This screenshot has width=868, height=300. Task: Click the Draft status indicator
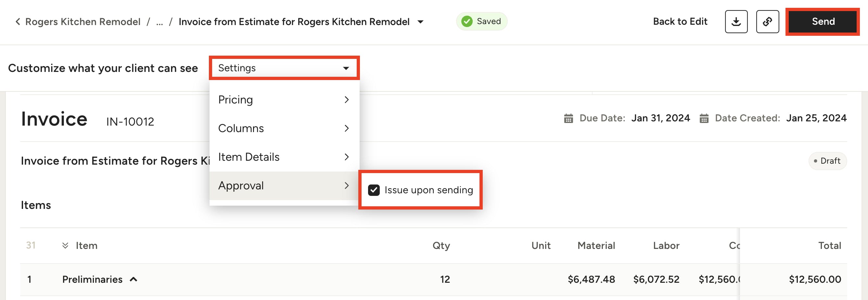828,161
